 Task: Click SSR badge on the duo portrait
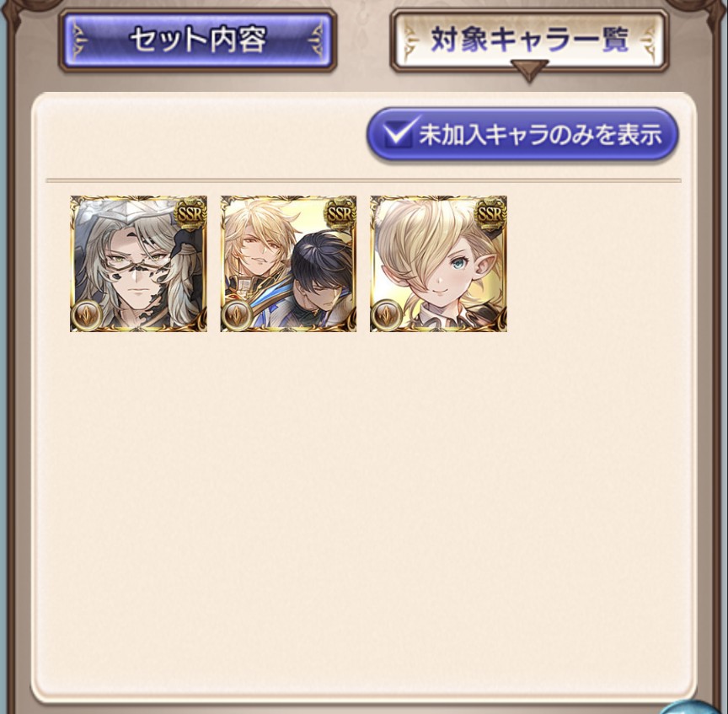[x=340, y=213]
